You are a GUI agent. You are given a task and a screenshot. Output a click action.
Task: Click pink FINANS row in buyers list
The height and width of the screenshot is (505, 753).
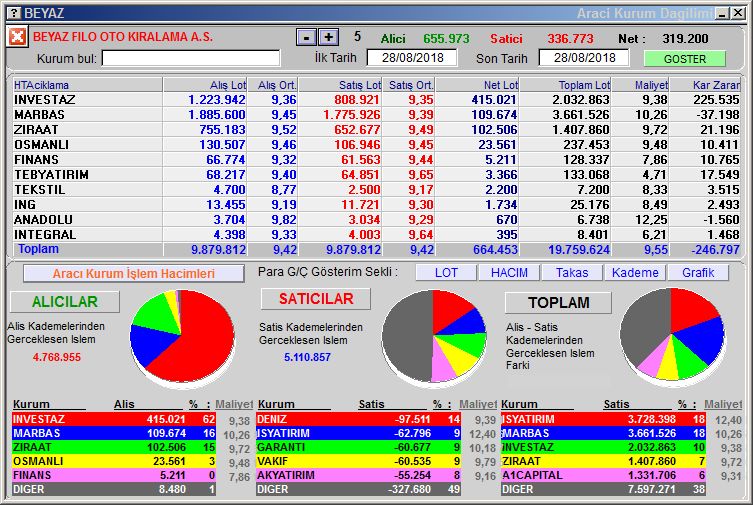coord(114,475)
